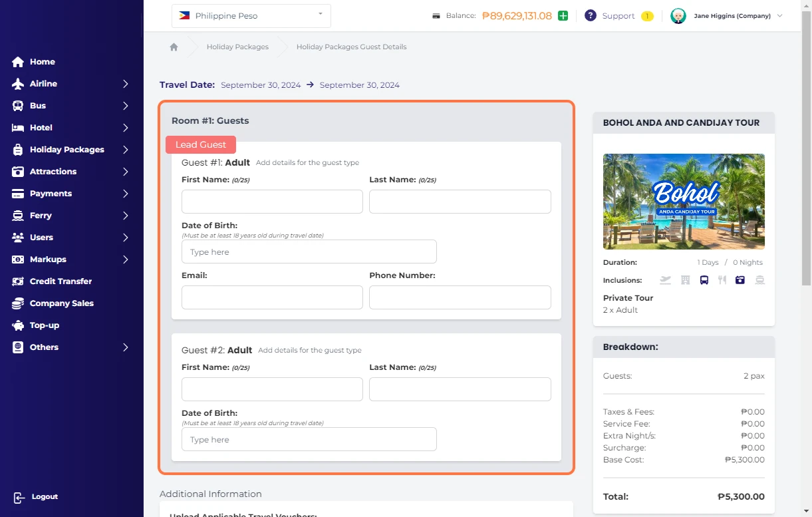Click the Bohol tour thumbnail image
Viewport: 812px width, 517px height.
[684, 201]
